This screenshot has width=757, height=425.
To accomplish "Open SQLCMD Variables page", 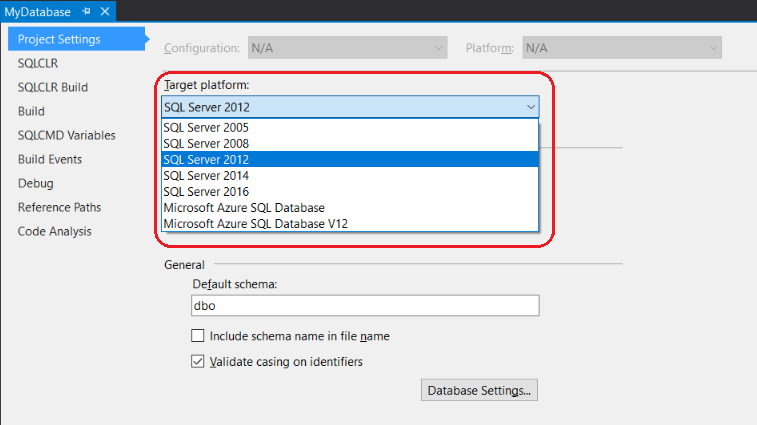I will [x=66, y=135].
